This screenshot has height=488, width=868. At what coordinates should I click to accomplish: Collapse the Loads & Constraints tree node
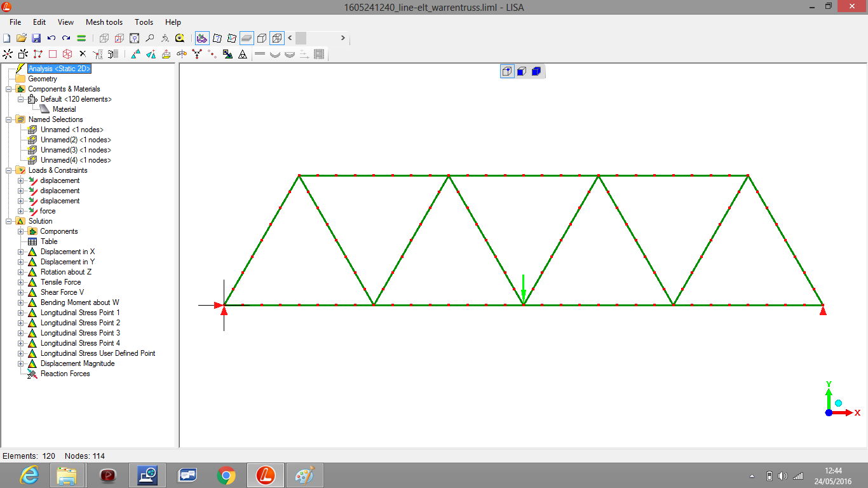(9, 170)
